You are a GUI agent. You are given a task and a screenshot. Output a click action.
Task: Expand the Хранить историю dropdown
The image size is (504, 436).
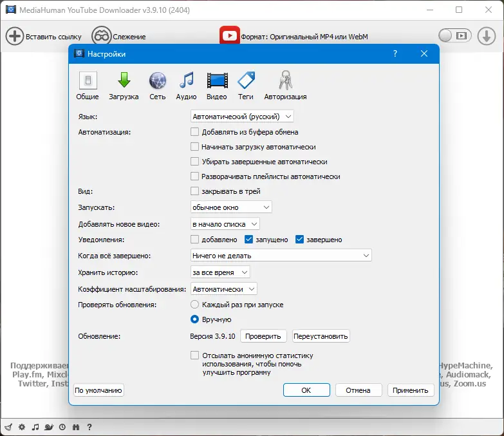[x=220, y=272]
